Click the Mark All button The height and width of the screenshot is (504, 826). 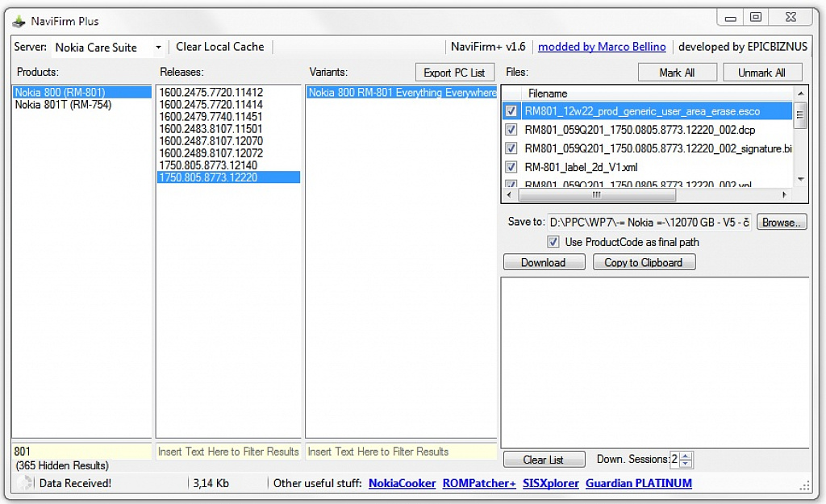677,73
